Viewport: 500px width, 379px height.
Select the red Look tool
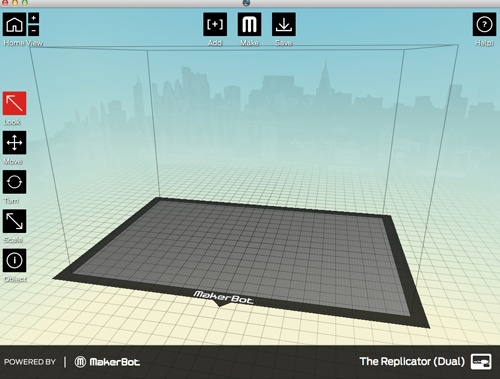(14, 103)
